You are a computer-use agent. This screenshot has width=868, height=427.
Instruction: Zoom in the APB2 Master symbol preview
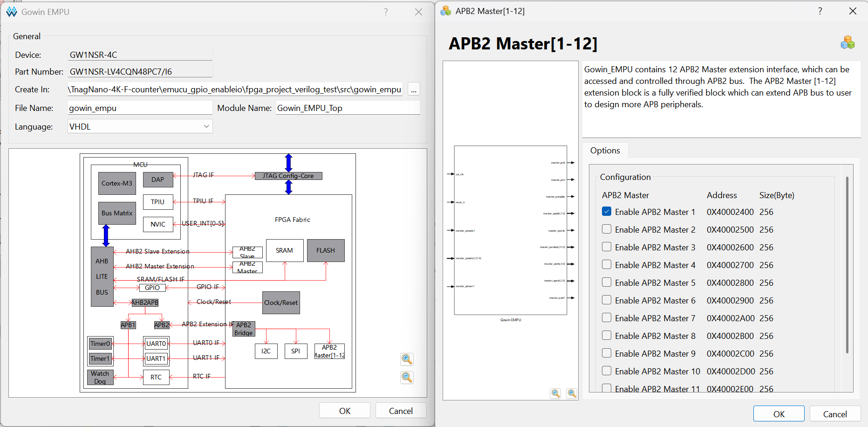point(572,393)
